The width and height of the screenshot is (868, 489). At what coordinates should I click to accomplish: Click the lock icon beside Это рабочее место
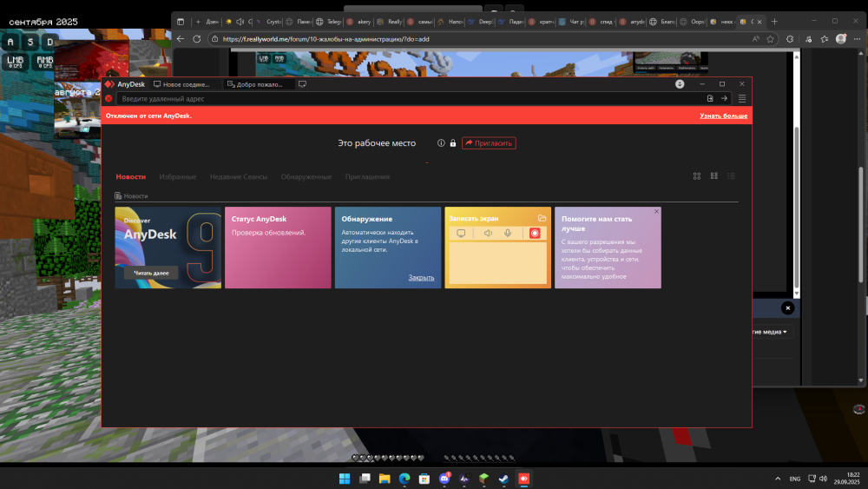pyautogui.click(x=453, y=143)
